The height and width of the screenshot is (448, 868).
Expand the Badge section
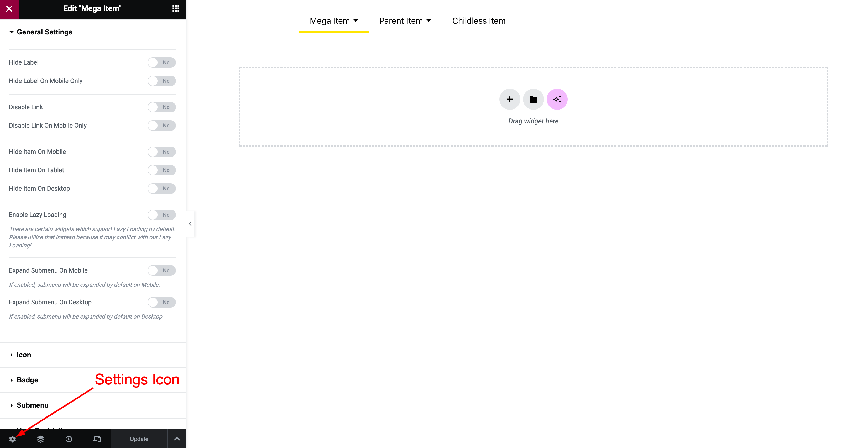point(27,380)
